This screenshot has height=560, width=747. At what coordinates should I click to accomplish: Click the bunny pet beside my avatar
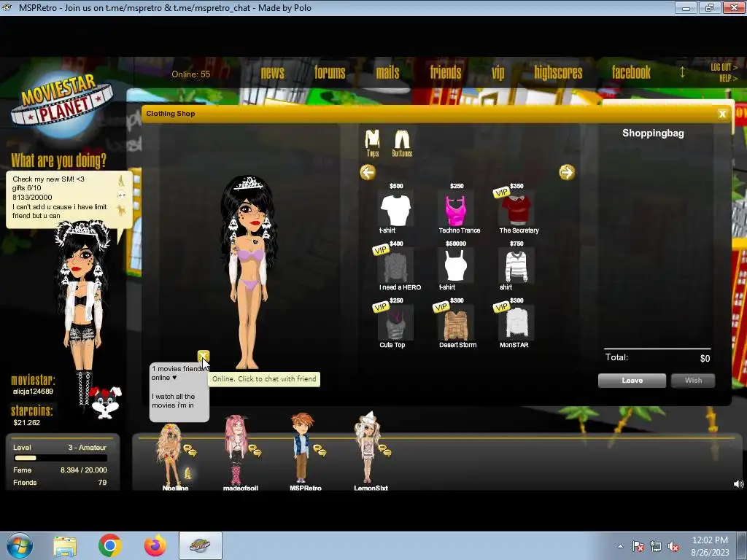click(x=106, y=402)
